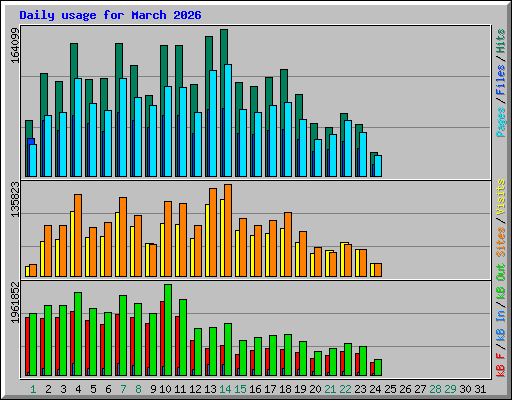
Task: Click the day 13 yellow visits bar
Action: pyautogui.click(x=207, y=240)
